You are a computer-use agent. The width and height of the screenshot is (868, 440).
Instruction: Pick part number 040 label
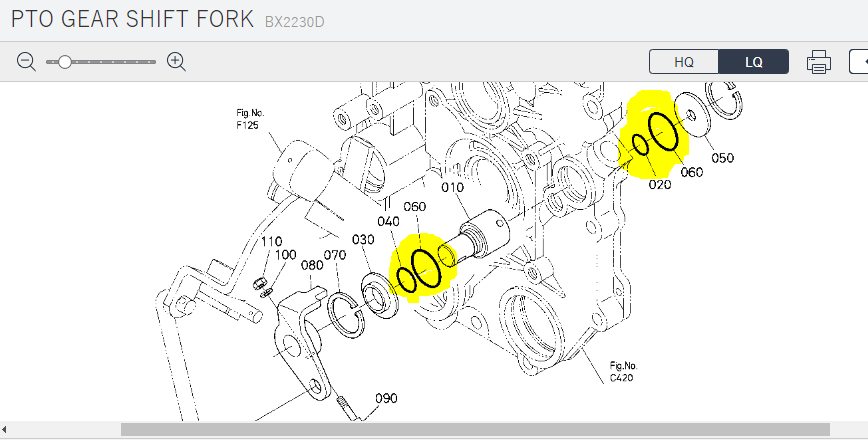coord(388,221)
